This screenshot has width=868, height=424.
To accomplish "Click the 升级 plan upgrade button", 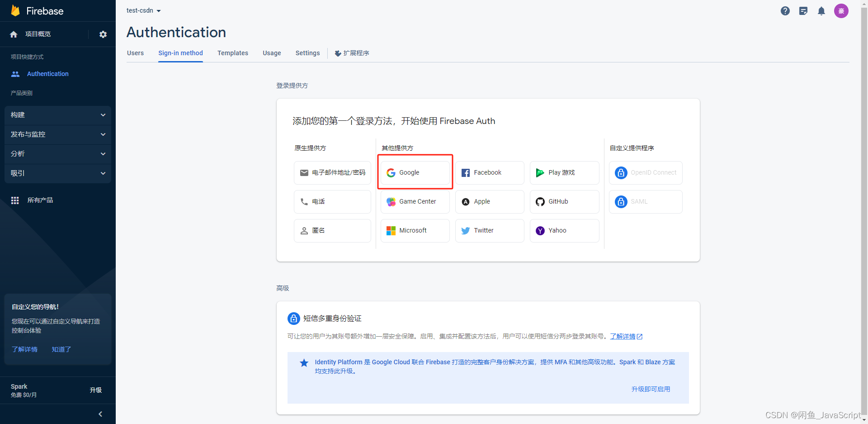I will click(x=95, y=390).
